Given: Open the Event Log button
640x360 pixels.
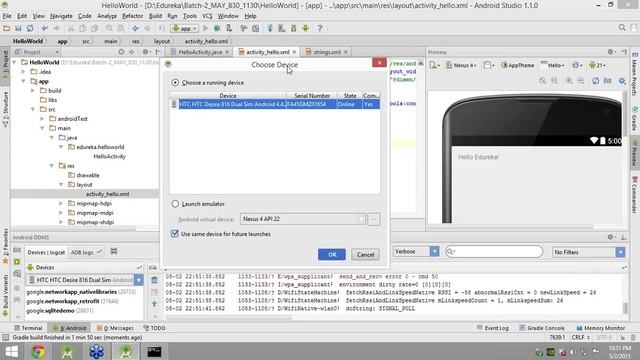Looking at the screenshot, I should (493, 328).
